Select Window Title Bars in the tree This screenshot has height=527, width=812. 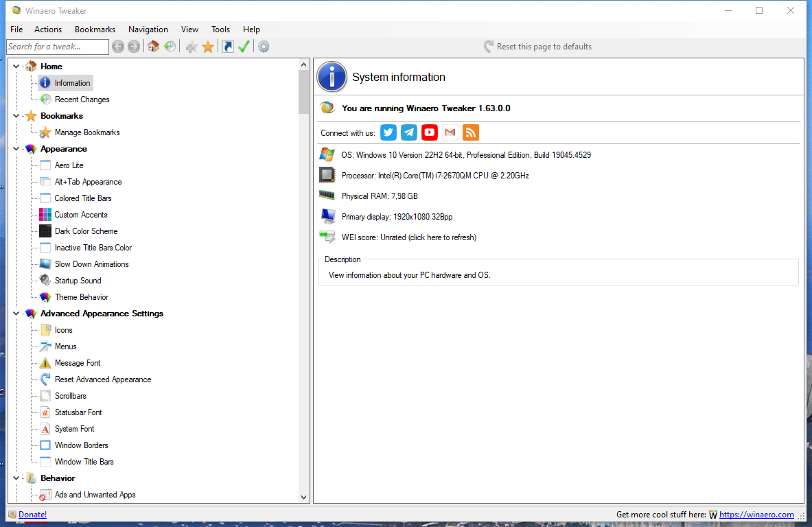[x=84, y=462]
